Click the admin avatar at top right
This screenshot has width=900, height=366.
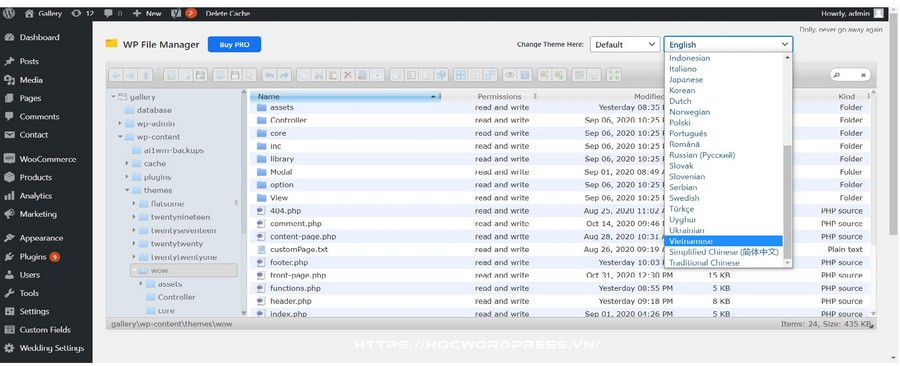(879, 13)
